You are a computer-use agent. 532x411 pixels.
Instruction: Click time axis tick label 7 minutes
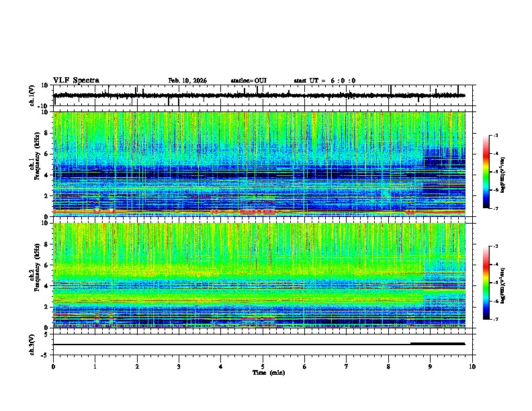(x=347, y=367)
